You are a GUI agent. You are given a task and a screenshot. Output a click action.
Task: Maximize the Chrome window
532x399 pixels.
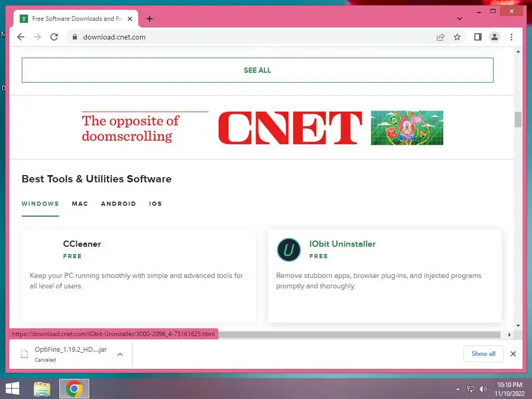tap(493, 11)
